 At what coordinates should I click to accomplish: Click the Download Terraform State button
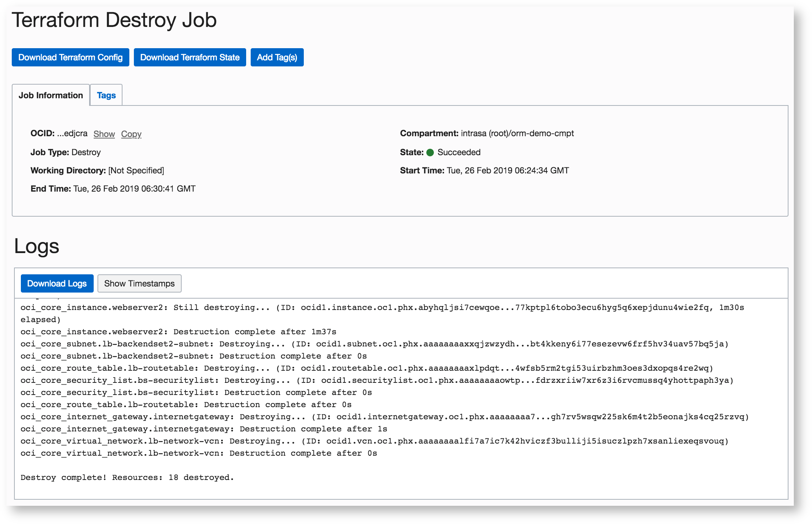point(190,57)
